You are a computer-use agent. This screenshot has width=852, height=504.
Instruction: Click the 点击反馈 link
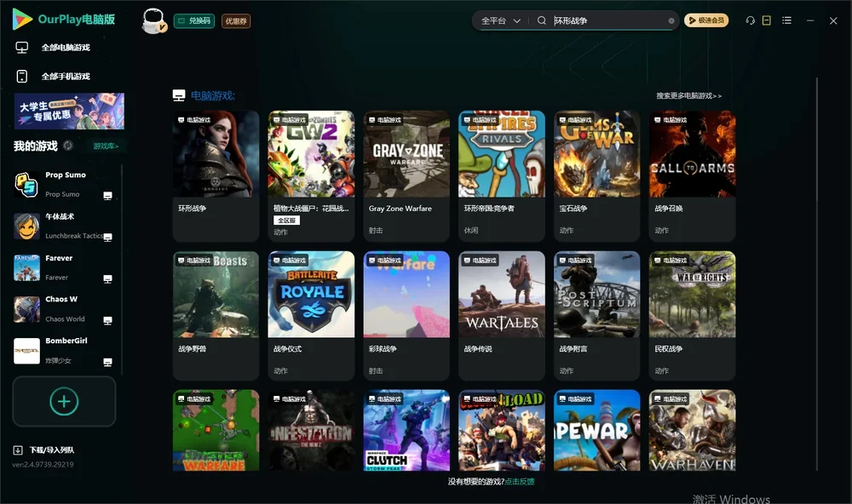point(520,481)
